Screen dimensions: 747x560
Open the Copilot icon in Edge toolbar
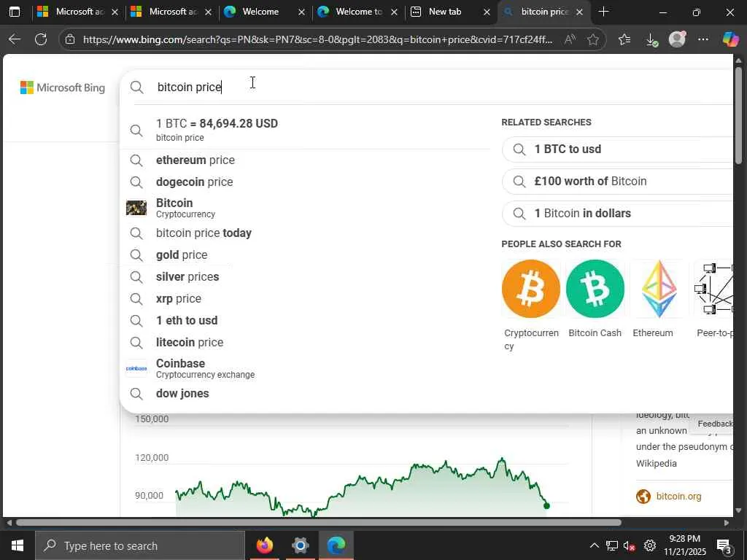[730, 39]
